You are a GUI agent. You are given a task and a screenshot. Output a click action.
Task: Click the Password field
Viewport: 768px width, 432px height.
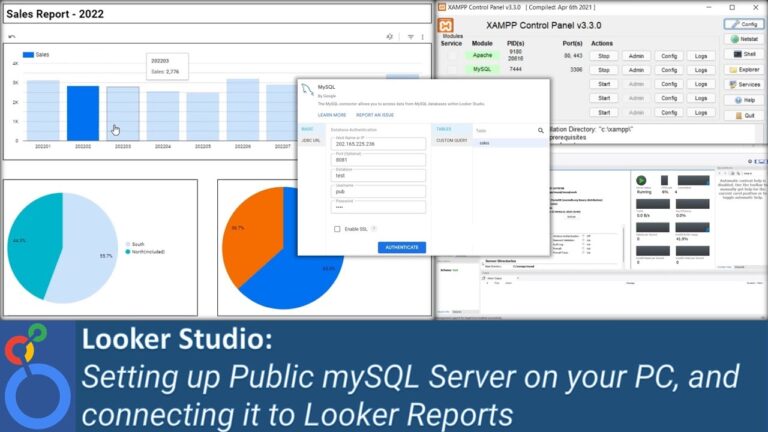378,207
